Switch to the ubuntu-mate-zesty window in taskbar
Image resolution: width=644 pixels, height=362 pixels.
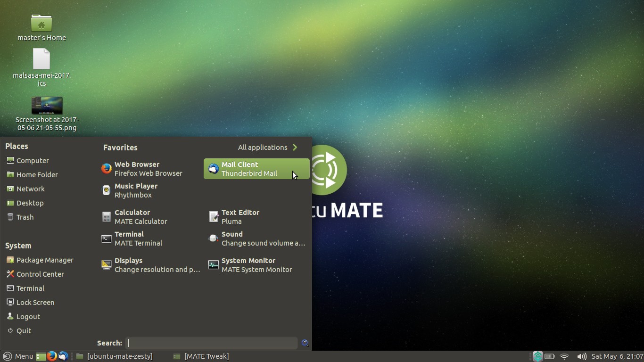coord(115,356)
